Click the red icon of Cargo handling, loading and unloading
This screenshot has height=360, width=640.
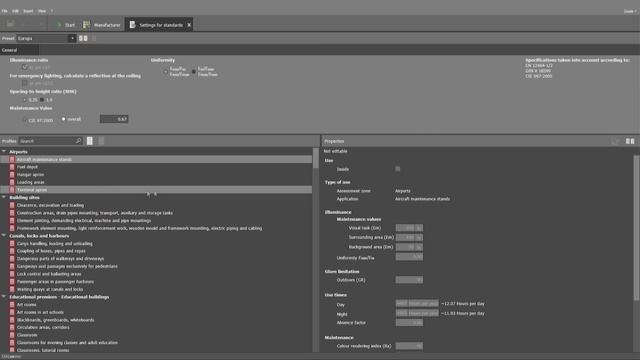point(12,244)
